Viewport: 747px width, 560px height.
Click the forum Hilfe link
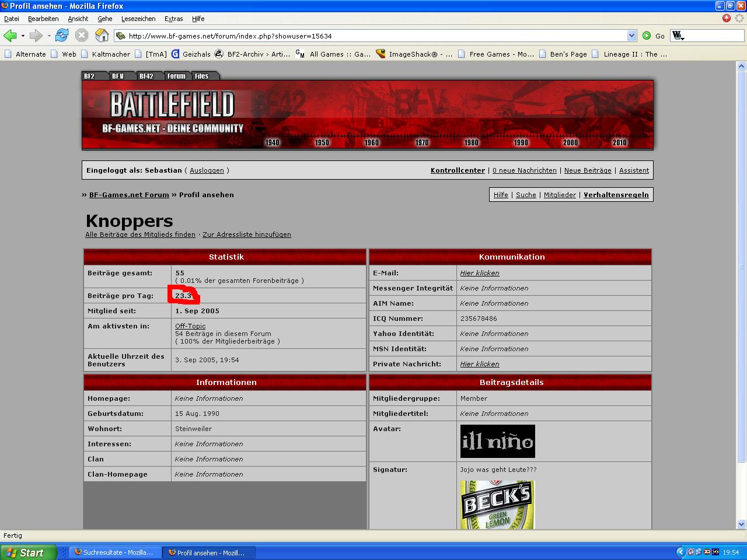click(501, 195)
